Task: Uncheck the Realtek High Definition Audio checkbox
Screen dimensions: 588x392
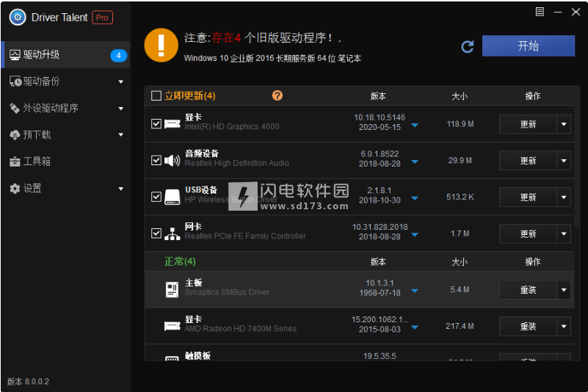Action: click(156, 161)
